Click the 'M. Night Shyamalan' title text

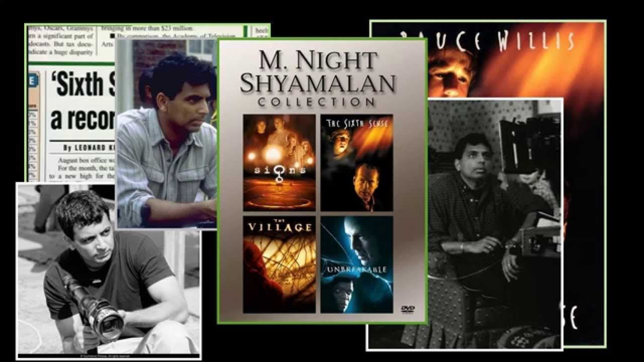click(317, 72)
